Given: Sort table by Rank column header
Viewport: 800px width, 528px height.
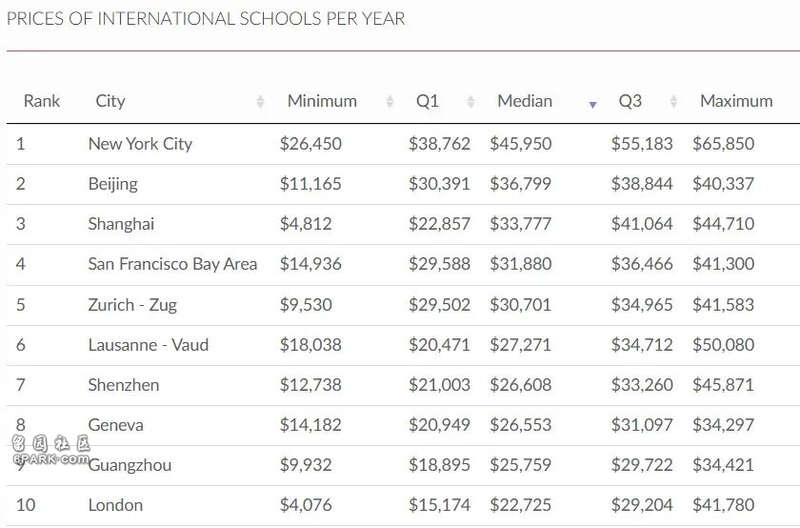Looking at the screenshot, I should point(42,101).
